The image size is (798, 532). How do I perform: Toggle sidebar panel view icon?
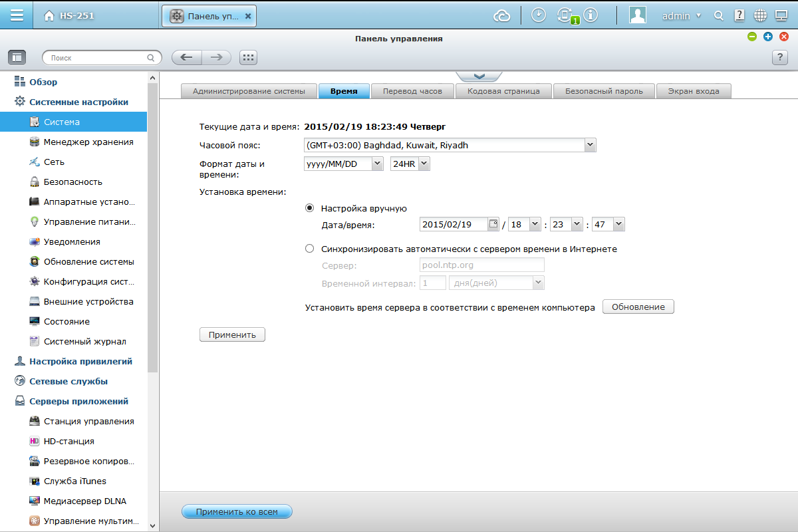pos(17,58)
